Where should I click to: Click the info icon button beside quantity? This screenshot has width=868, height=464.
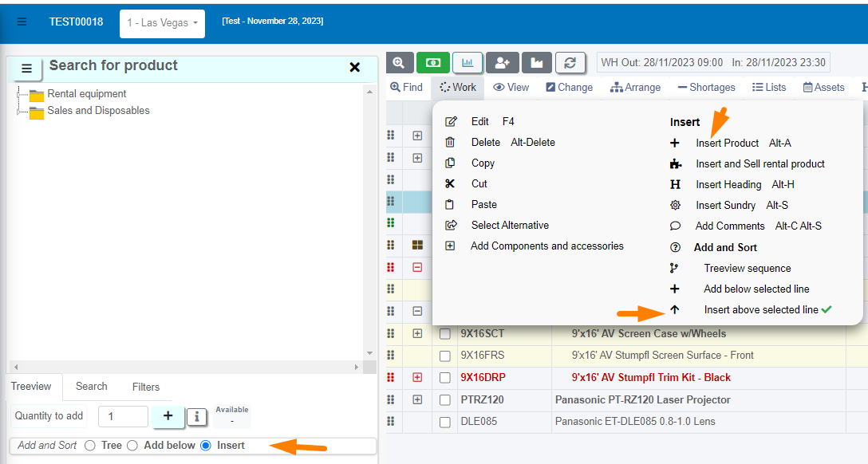pos(196,416)
